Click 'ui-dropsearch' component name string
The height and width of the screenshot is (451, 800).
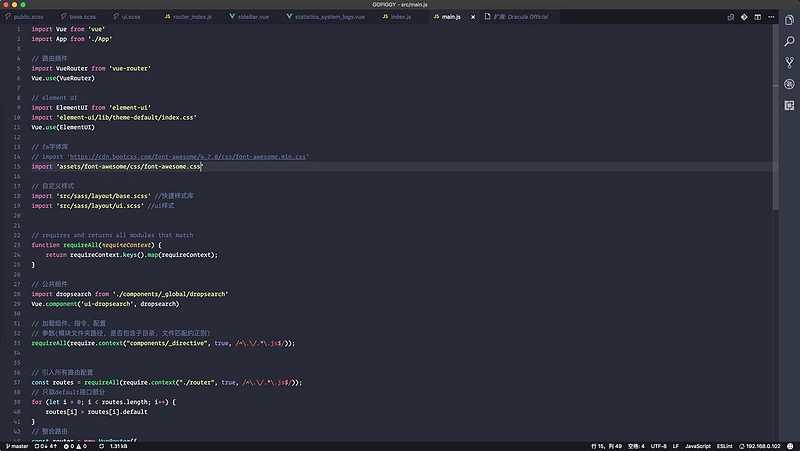[x=107, y=304]
